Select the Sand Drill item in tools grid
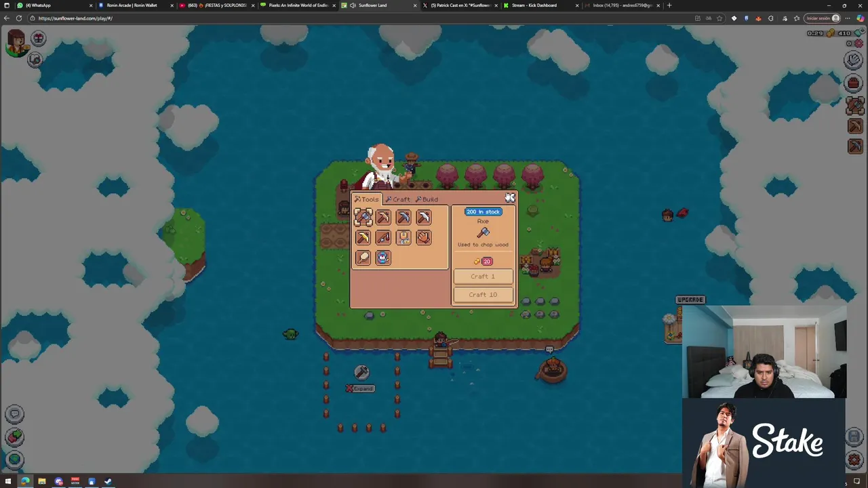 coord(403,237)
